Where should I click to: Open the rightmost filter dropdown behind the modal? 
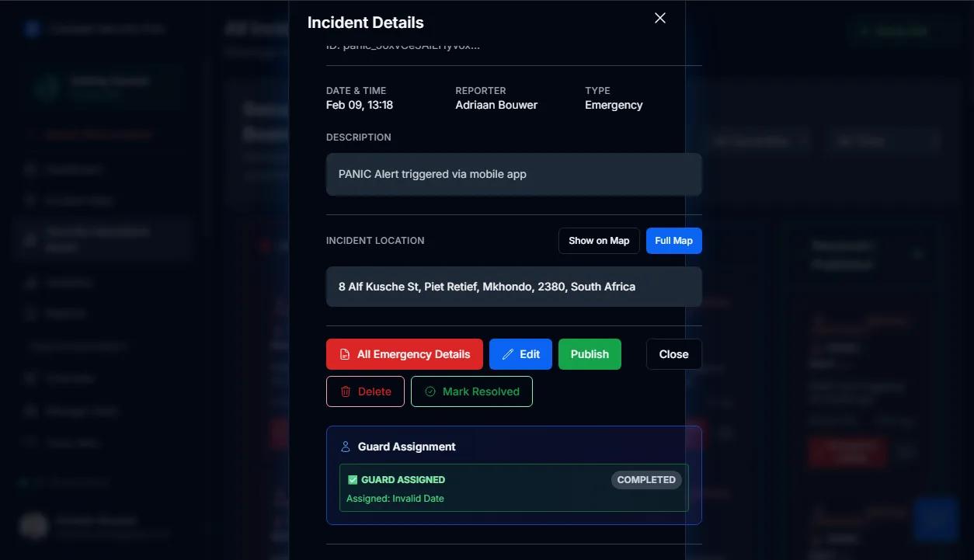[x=885, y=141]
